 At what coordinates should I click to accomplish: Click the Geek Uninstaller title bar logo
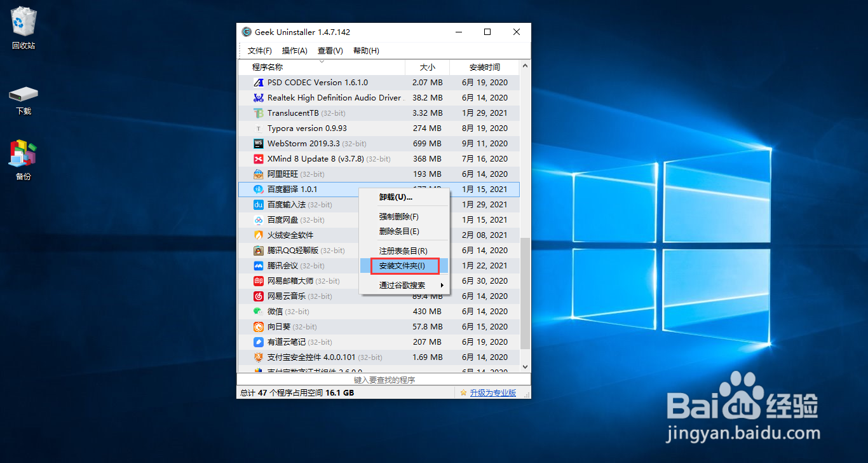point(247,32)
